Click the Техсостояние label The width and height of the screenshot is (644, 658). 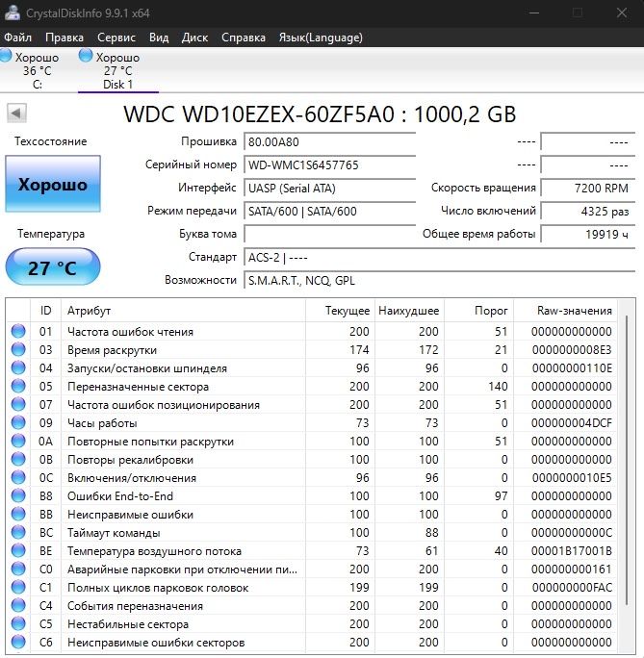click(x=51, y=141)
